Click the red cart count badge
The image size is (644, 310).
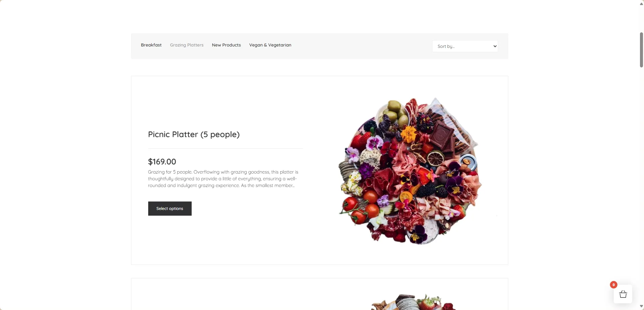tap(614, 285)
